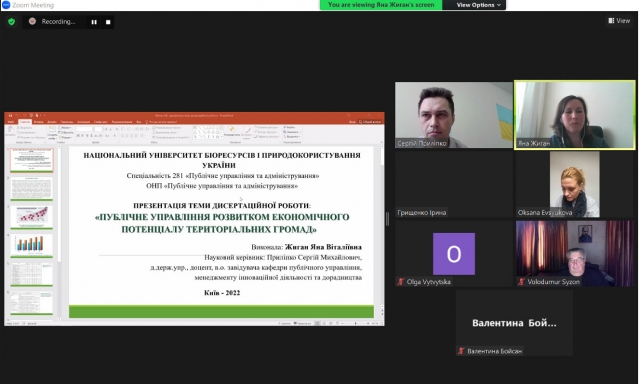Select slide 4 bar chart thumbnail
The height and width of the screenshot is (384, 640).
pyautogui.click(x=31, y=245)
